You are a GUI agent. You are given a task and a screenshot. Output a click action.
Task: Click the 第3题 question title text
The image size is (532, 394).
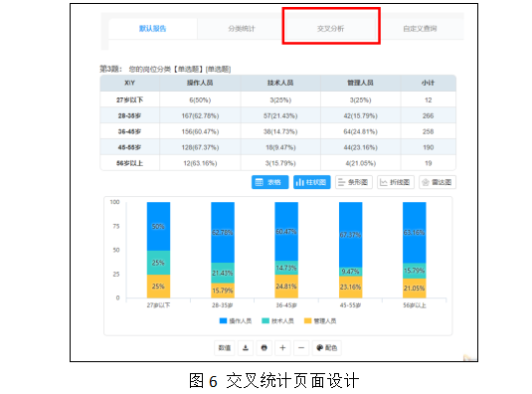pos(165,69)
